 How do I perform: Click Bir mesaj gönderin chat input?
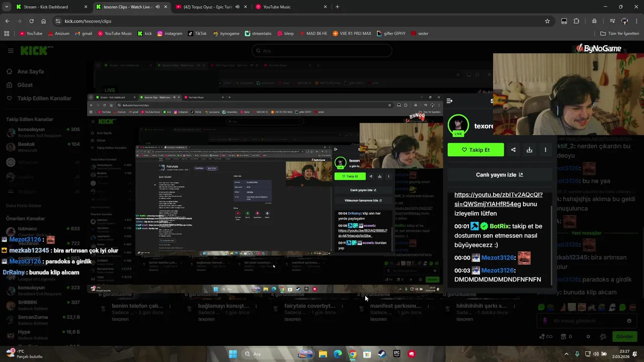588,321
